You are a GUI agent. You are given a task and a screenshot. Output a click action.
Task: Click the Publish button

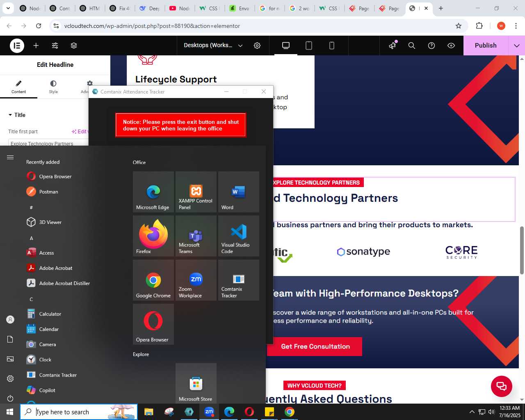coord(486,46)
